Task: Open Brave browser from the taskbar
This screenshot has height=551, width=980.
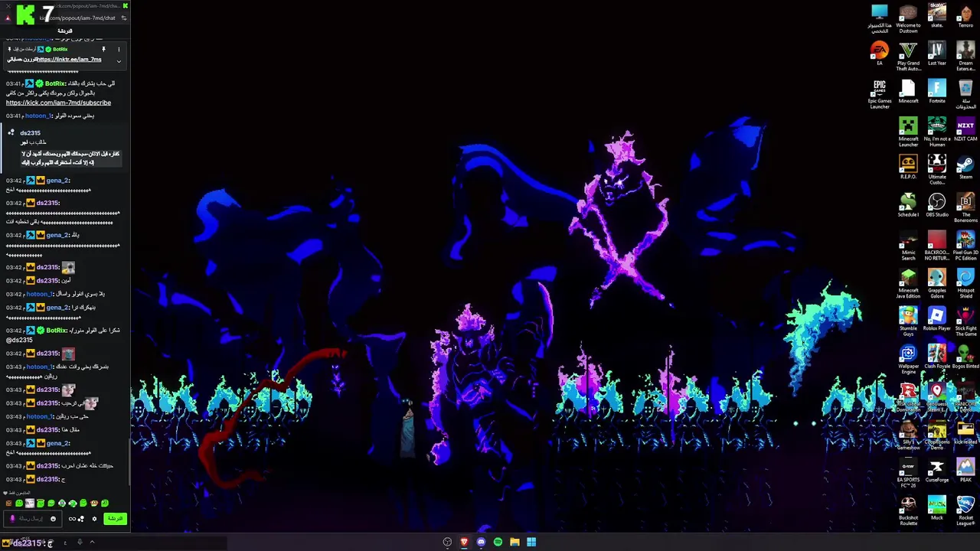Action: 464,542
